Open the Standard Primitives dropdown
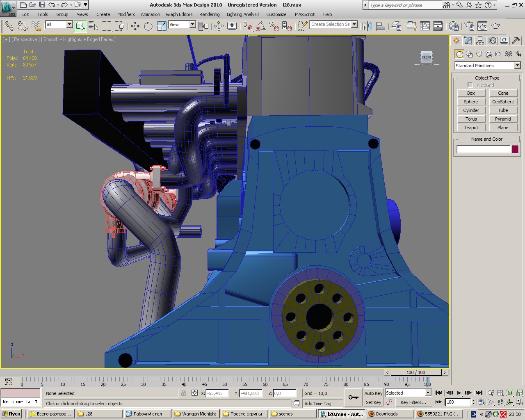The image size is (525, 420). 517,66
